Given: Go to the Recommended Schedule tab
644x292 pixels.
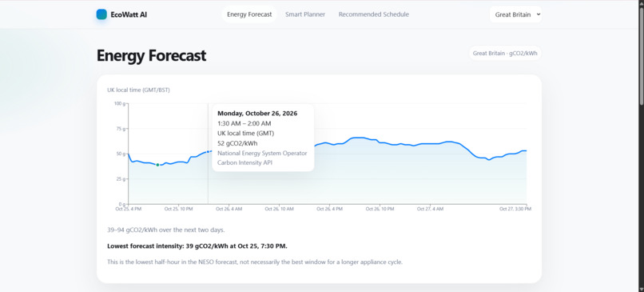Looking at the screenshot, I should pyautogui.click(x=374, y=14).
